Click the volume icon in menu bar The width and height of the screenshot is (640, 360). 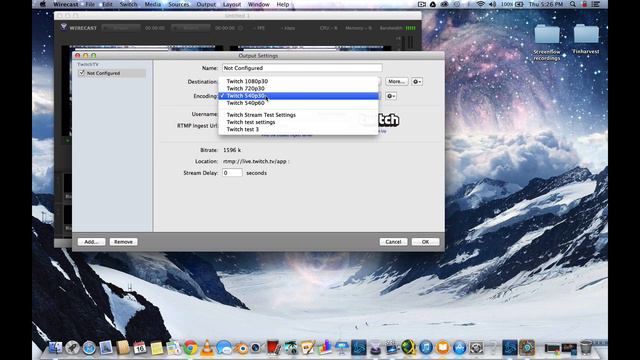click(493, 4)
